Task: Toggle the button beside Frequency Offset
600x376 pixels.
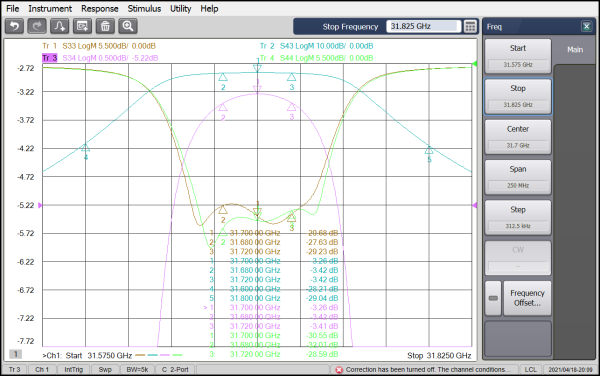Action: point(493,298)
